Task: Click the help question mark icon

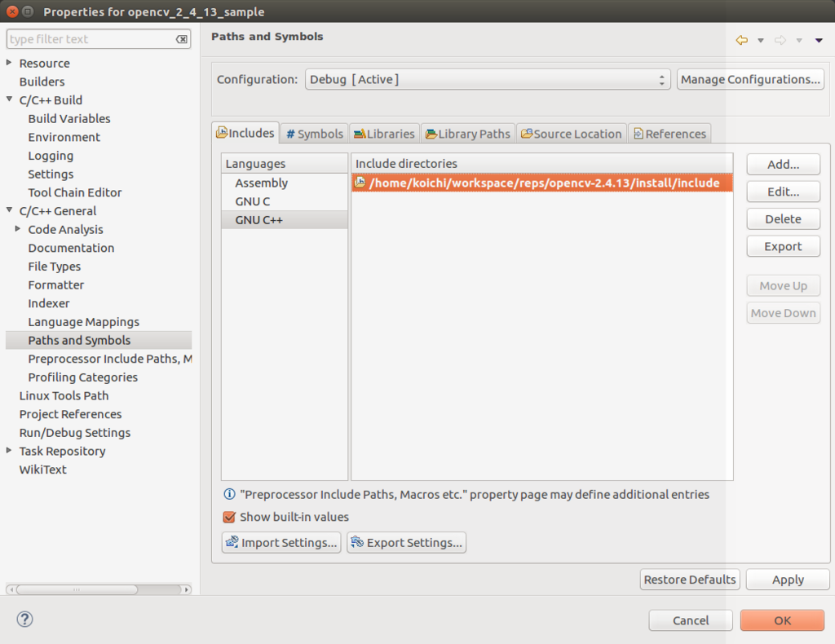Action: click(24, 619)
